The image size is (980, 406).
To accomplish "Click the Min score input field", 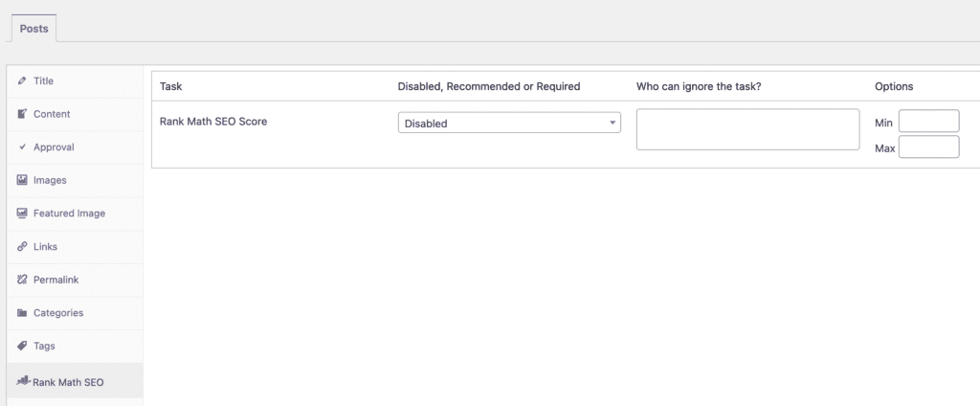I will [x=928, y=122].
